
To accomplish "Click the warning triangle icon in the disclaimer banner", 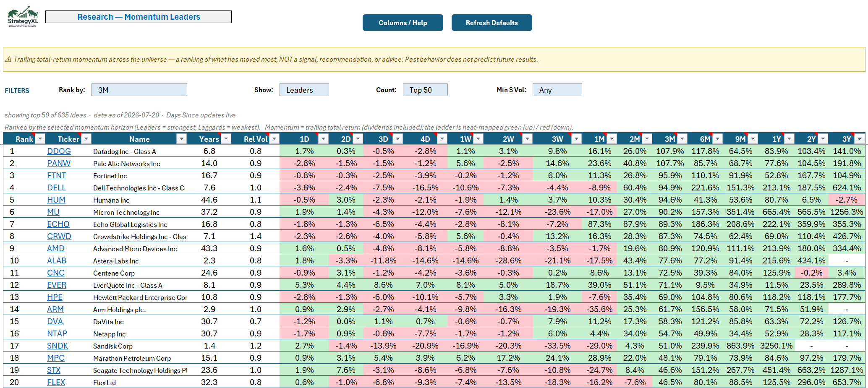I will pyautogui.click(x=8, y=59).
